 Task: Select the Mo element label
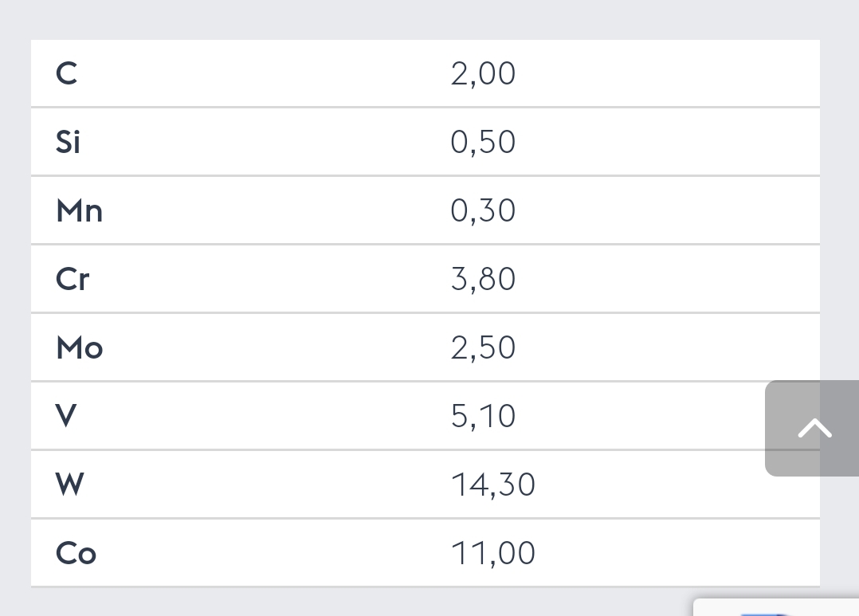tap(80, 347)
